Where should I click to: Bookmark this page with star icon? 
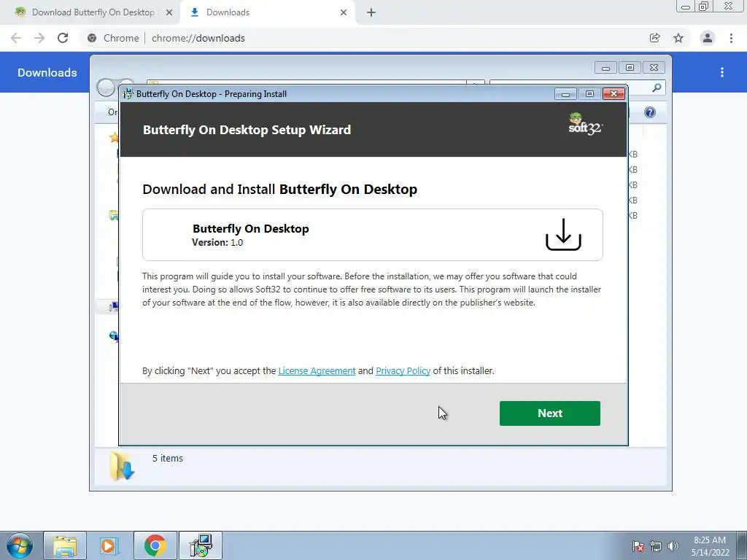[x=678, y=38]
